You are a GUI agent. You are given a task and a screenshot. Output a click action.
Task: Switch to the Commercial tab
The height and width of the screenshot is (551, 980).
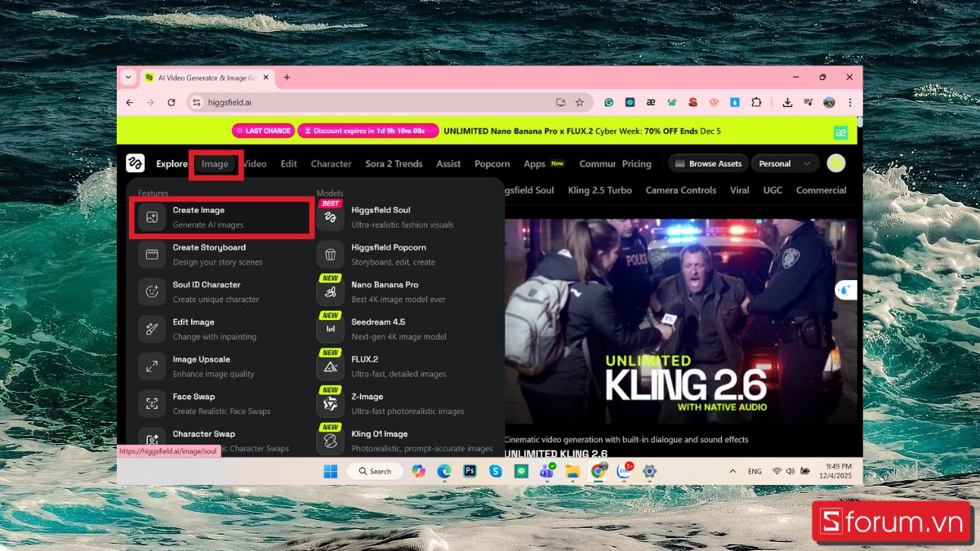point(821,190)
